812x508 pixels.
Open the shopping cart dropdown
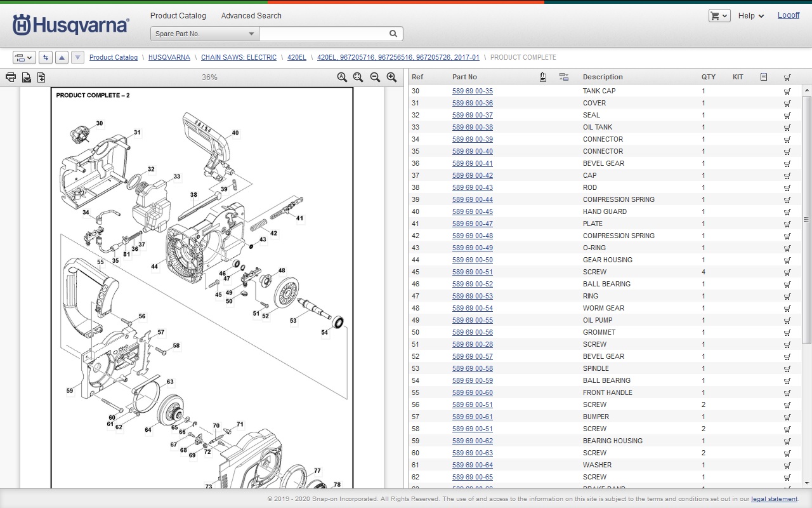click(719, 16)
